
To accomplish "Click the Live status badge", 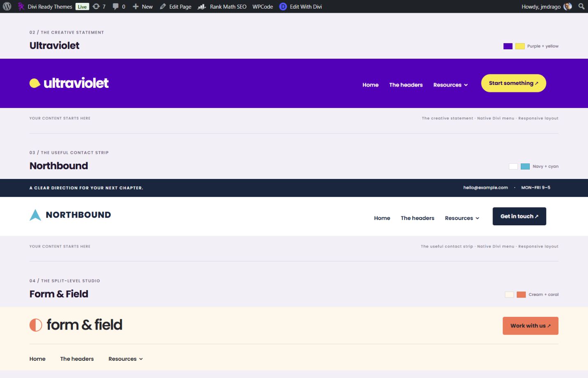I will tap(82, 7).
